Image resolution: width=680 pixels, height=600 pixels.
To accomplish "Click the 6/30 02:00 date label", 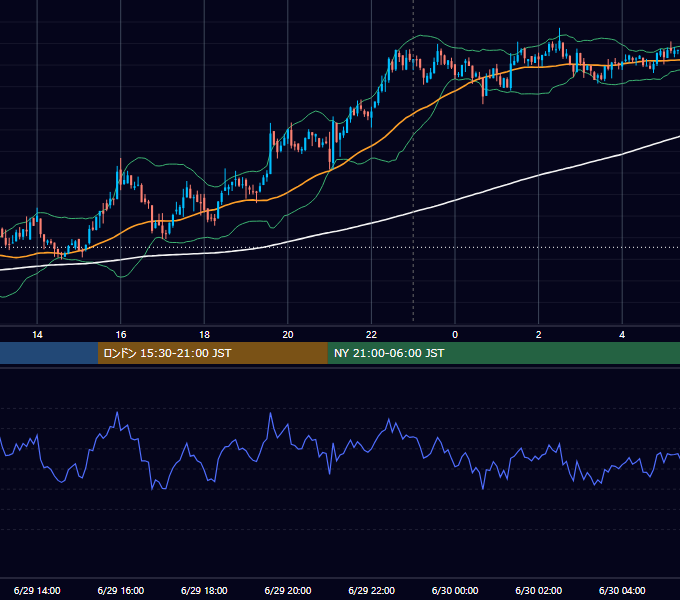I will pos(539,590).
